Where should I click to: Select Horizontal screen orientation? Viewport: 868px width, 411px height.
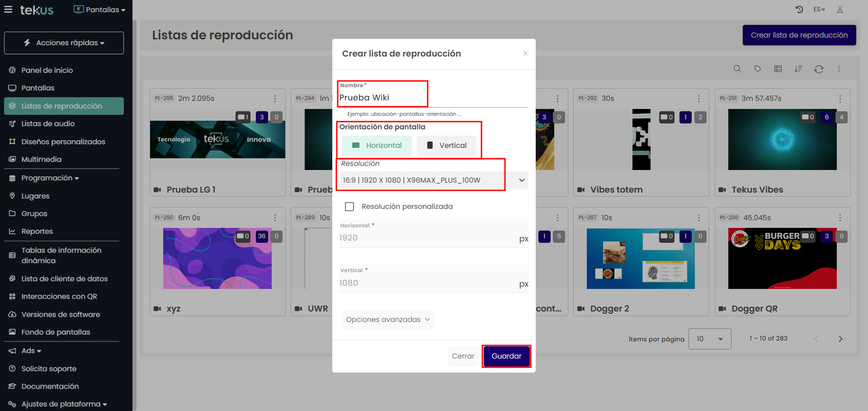[x=377, y=146]
